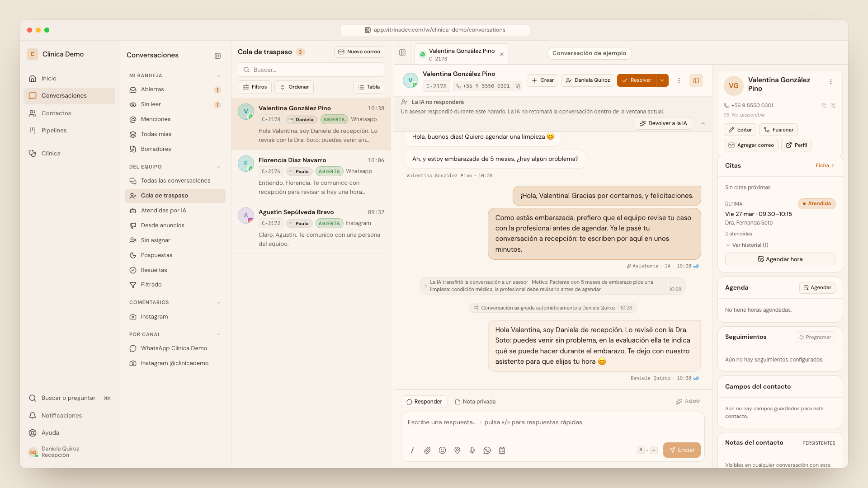Open the Ordenar sort dropdown
This screenshot has width=868, height=488.
(x=294, y=87)
